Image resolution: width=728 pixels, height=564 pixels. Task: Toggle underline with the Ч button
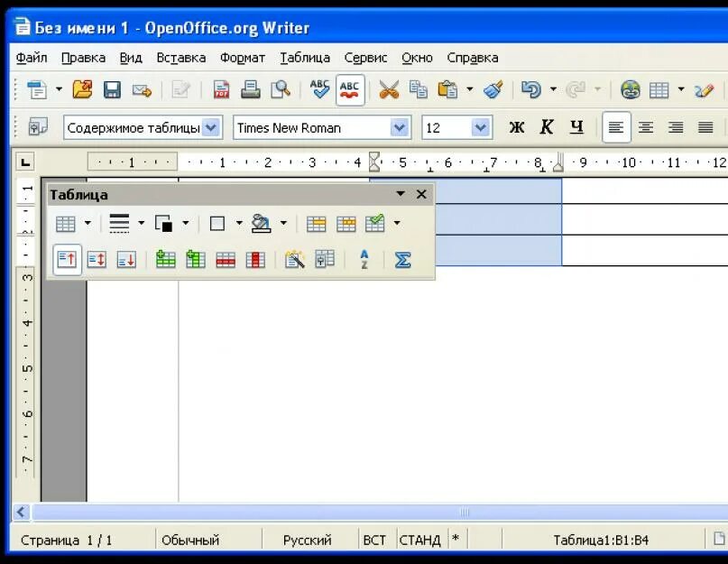point(576,127)
